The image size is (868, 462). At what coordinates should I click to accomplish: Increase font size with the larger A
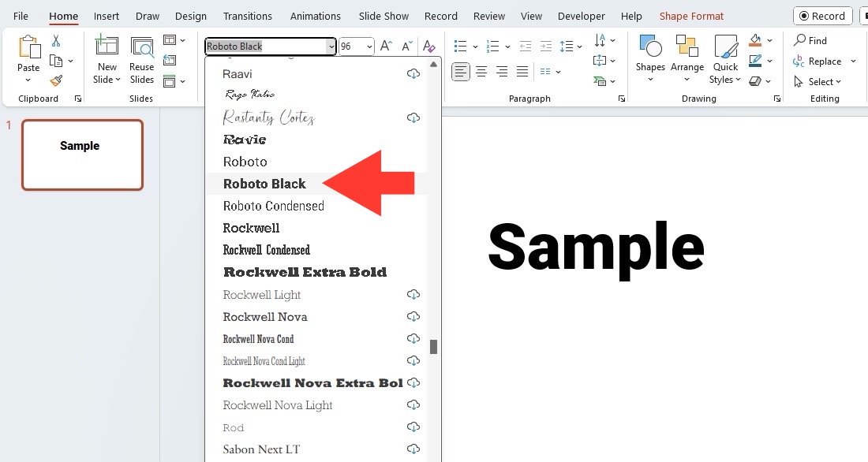point(387,46)
